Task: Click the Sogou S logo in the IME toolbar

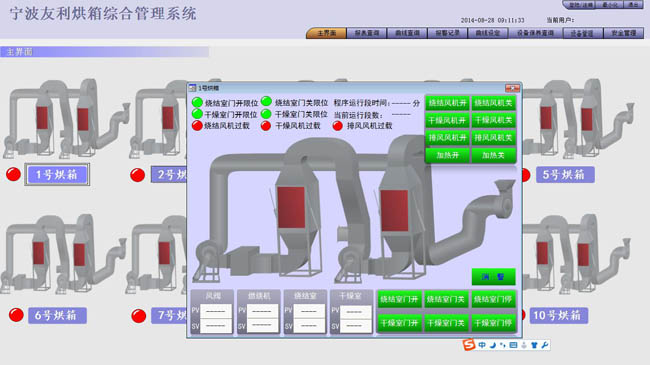Action: [x=469, y=345]
